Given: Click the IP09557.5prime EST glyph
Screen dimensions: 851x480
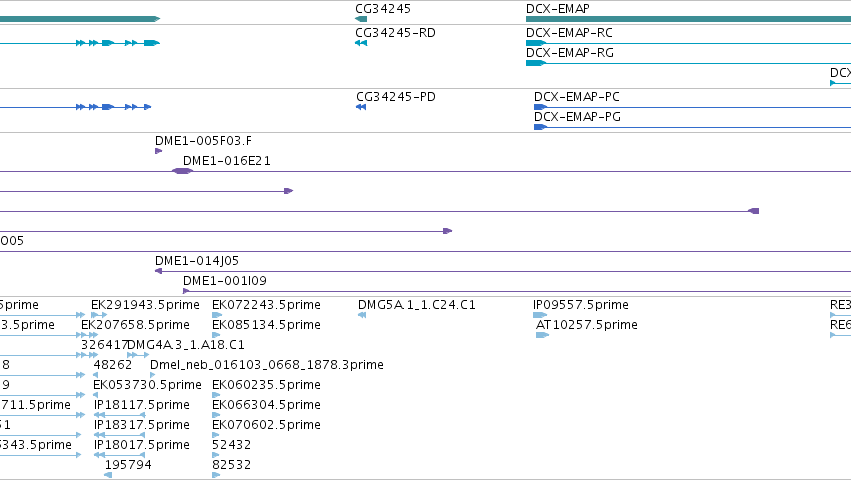Looking at the screenshot, I should [540, 315].
